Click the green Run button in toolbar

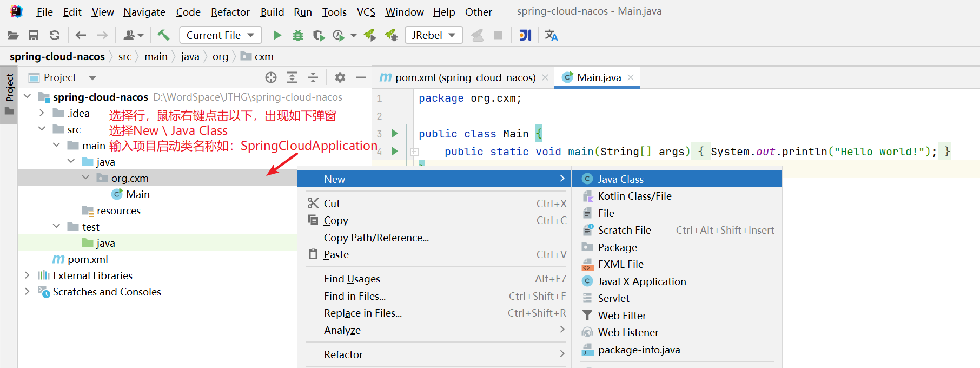tap(277, 35)
